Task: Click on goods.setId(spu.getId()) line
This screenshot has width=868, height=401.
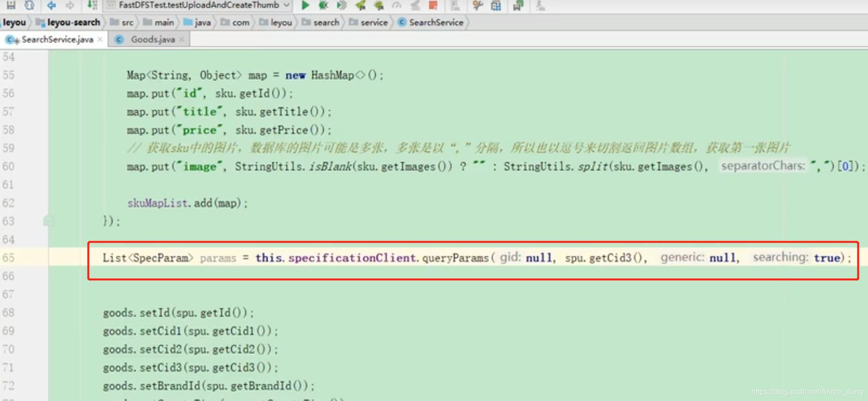Action: (178, 313)
